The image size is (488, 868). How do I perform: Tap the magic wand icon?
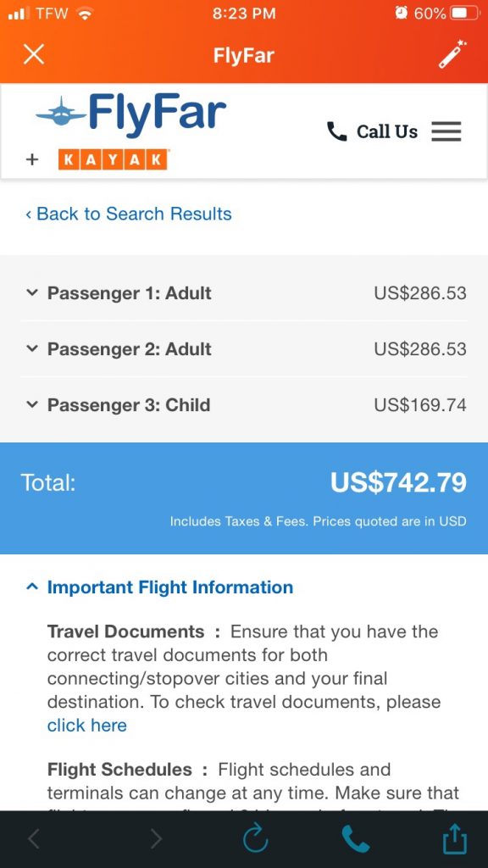[x=452, y=54]
